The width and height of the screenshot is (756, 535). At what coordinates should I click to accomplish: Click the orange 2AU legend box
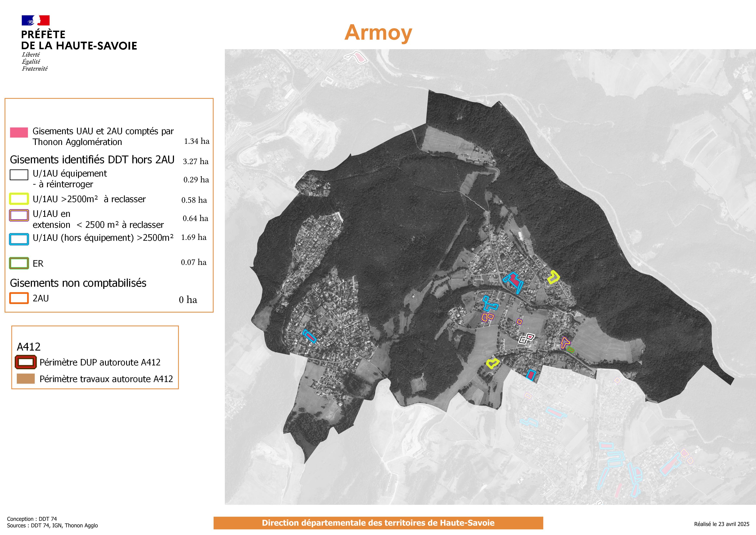(x=19, y=298)
